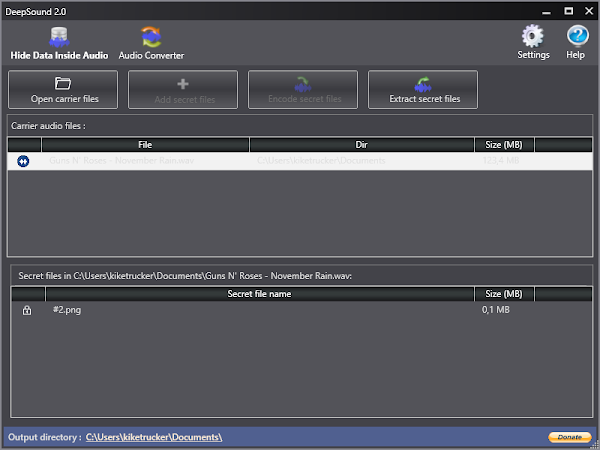The height and width of the screenshot is (450, 600).
Task: Click carrier list Size (MB) column header
Action: 504,145
